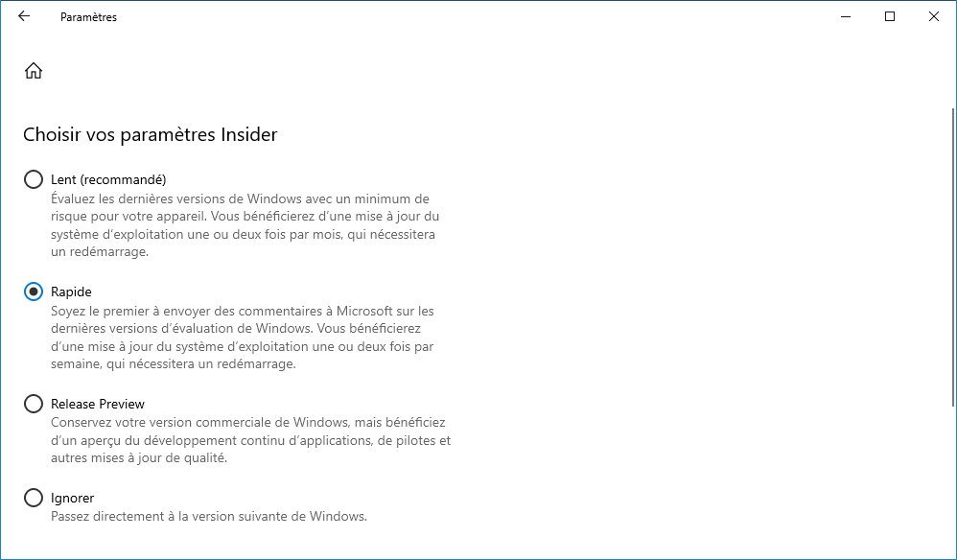Choose the Ignorer radio button
Image resolution: width=957 pixels, height=560 pixels.
[x=34, y=498]
